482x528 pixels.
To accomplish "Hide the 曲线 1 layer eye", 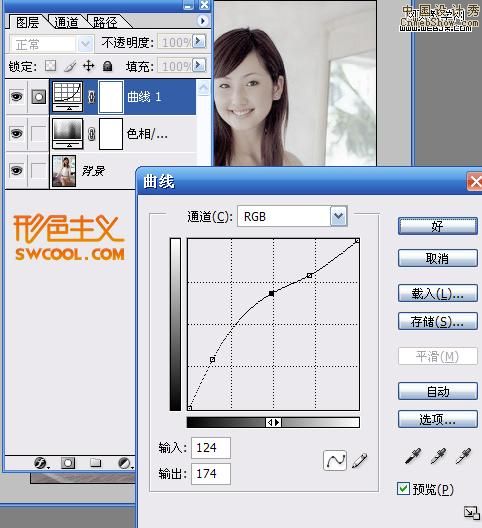I will pyautogui.click(x=17, y=97).
